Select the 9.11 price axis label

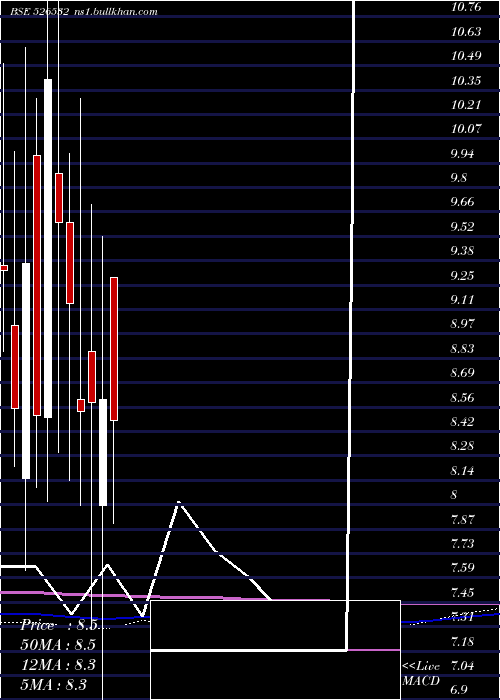462,299
